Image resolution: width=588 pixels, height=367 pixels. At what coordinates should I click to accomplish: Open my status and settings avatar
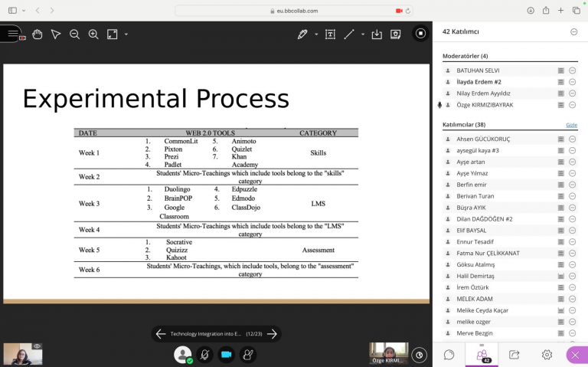click(183, 354)
